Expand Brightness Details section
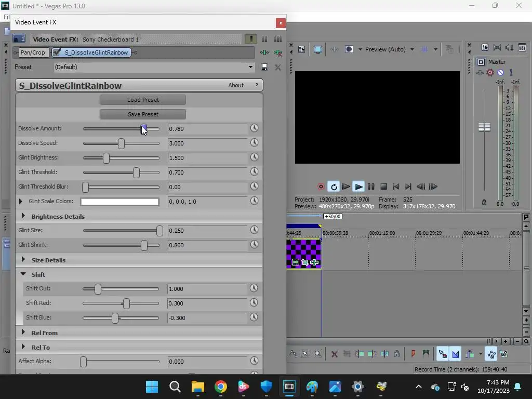 (x=23, y=216)
